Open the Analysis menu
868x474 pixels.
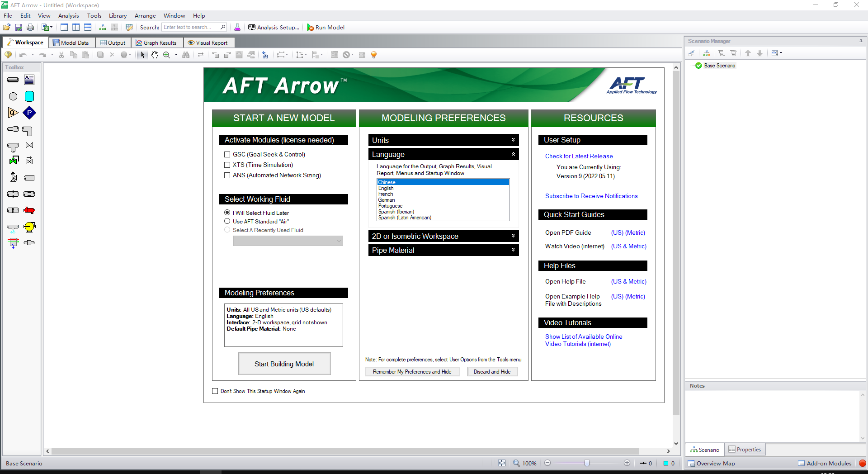coord(68,15)
